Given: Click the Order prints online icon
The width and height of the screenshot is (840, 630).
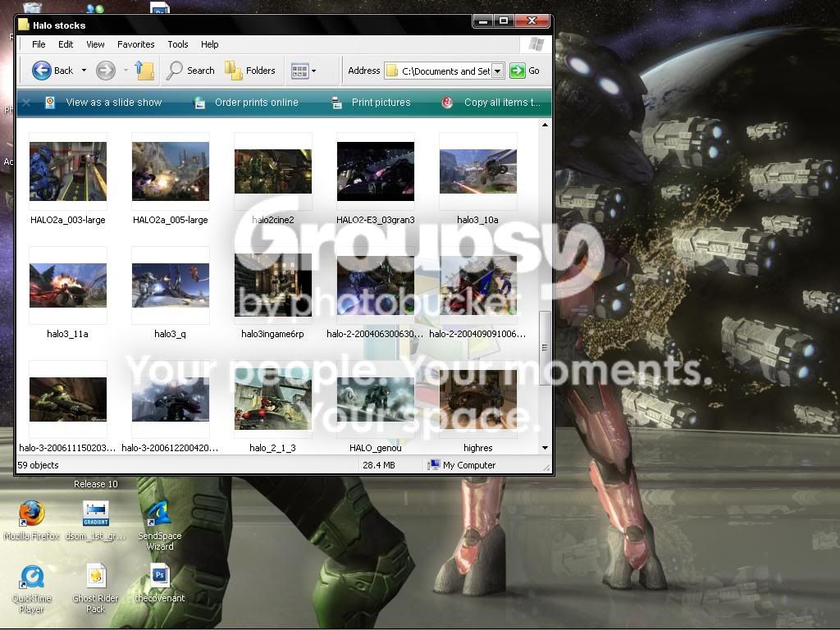Looking at the screenshot, I should pos(199,103).
